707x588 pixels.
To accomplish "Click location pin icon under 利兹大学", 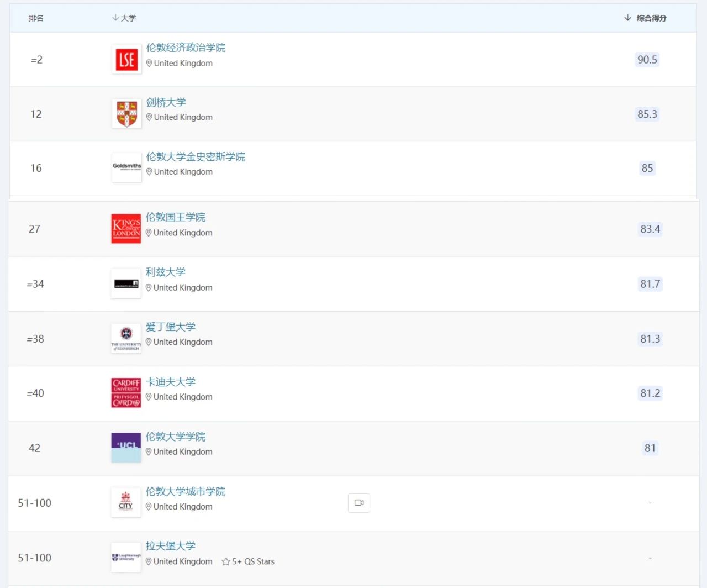I will 149,288.
